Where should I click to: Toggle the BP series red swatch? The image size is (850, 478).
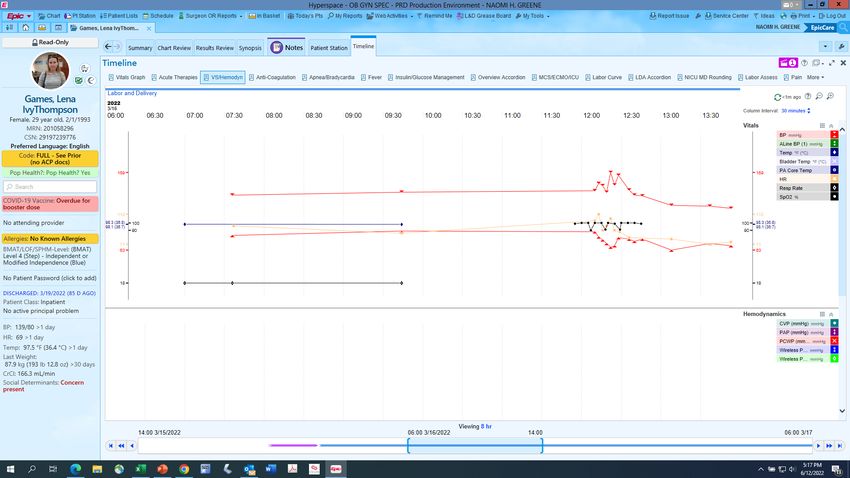834,135
